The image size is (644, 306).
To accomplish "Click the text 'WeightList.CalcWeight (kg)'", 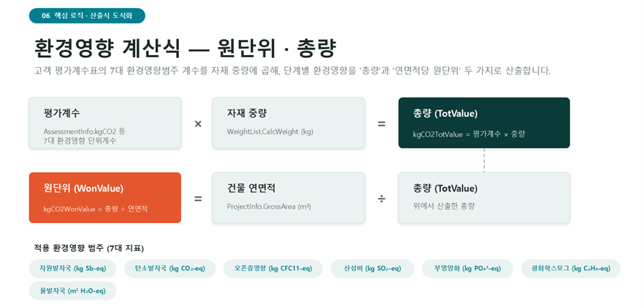I will pyautogui.click(x=270, y=132).
